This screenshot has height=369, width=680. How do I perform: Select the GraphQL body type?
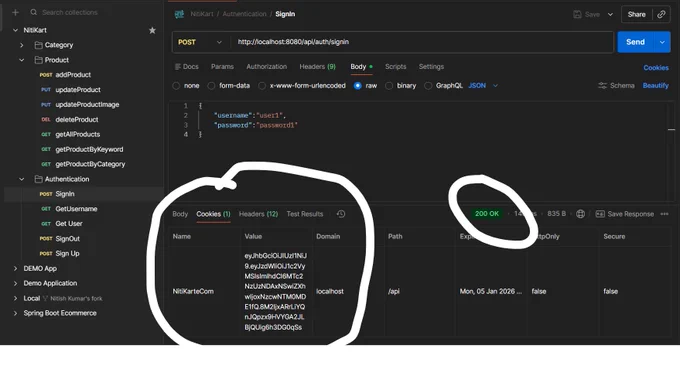428,86
